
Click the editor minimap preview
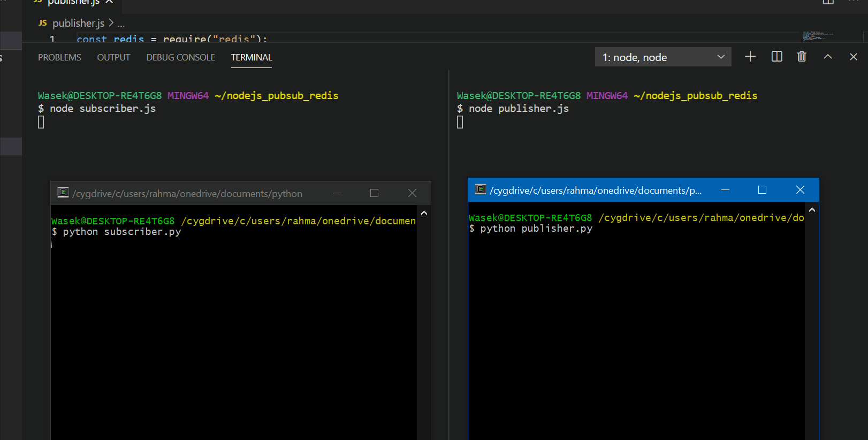tap(818, 36)
